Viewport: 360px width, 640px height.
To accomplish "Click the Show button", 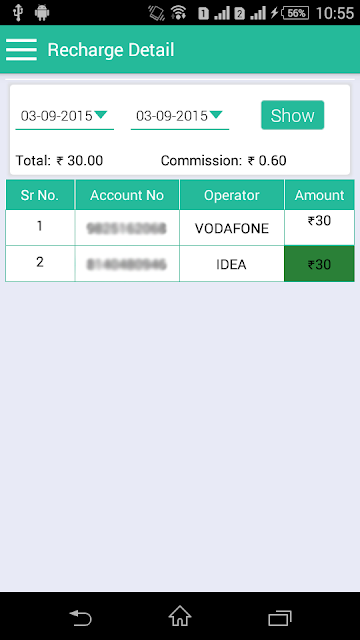I will (293, 115).
